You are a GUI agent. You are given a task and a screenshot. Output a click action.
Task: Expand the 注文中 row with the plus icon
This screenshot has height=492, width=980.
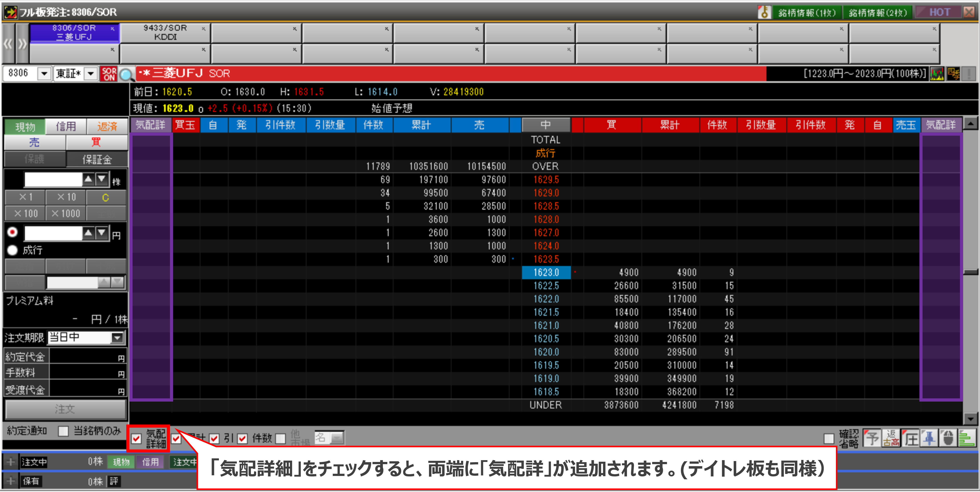[10, 462]
